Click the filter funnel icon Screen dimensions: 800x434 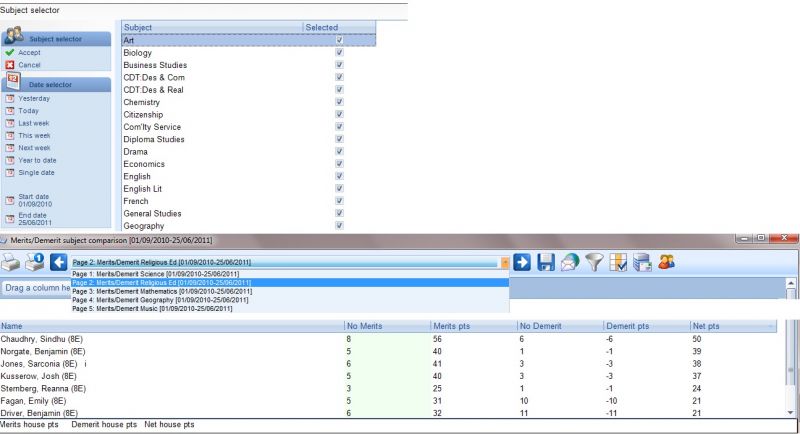594,262
